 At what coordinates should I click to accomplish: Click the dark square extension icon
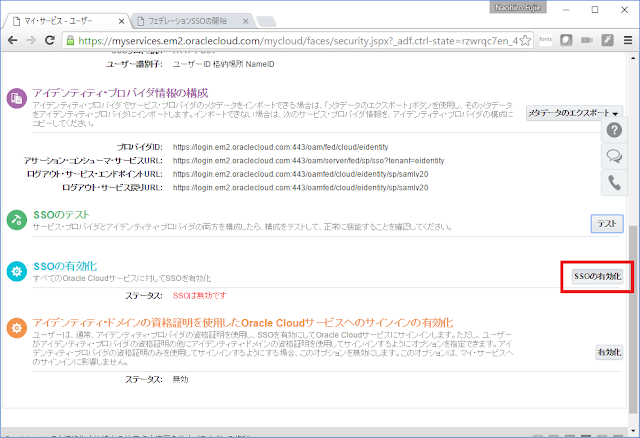(x=566, y=40)
